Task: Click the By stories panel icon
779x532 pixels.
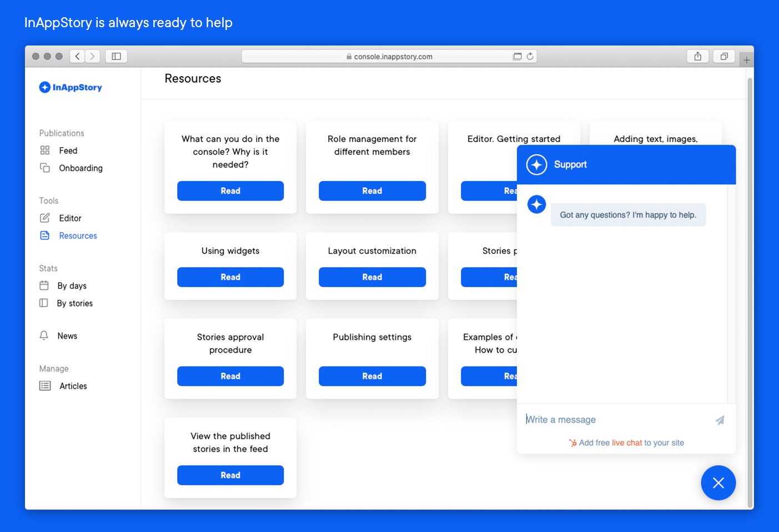Action: point(44,303)
